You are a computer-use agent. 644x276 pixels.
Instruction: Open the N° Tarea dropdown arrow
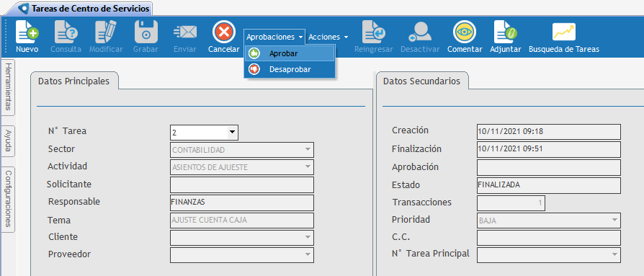pyautogui.click(x=233, y=133)
